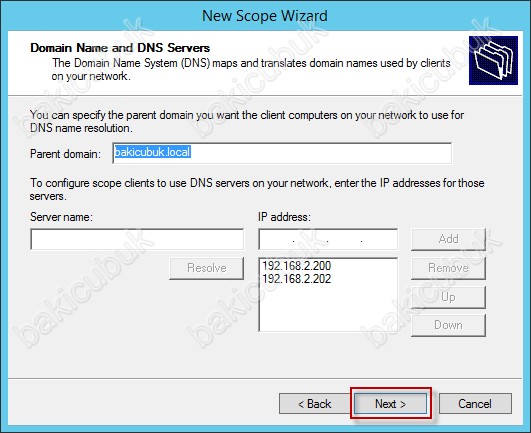531x433 pixels.
Task: Select third octet of IP address field
Action: tap(345, 240)
